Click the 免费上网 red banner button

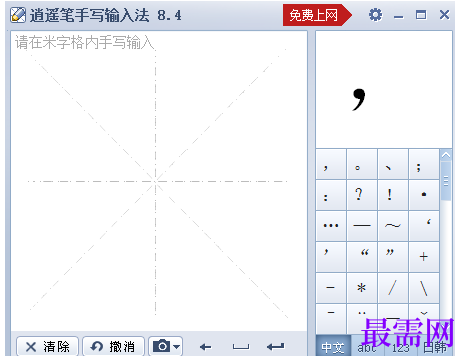[x=317, y=15]
